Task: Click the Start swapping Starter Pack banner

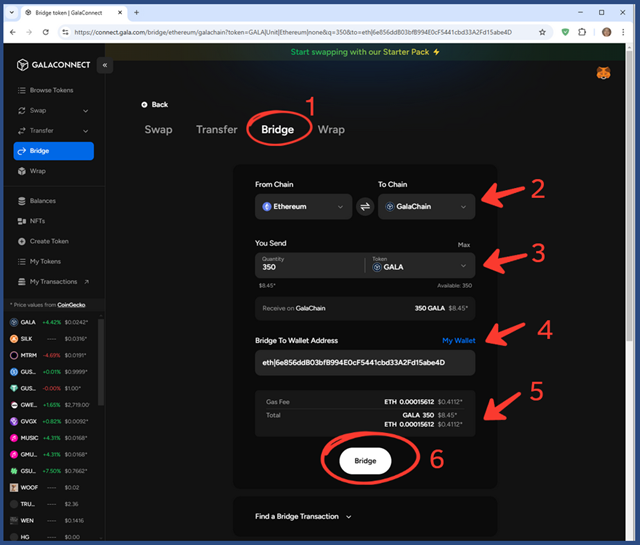Action: pyautogui.click(x=365, y=52)
